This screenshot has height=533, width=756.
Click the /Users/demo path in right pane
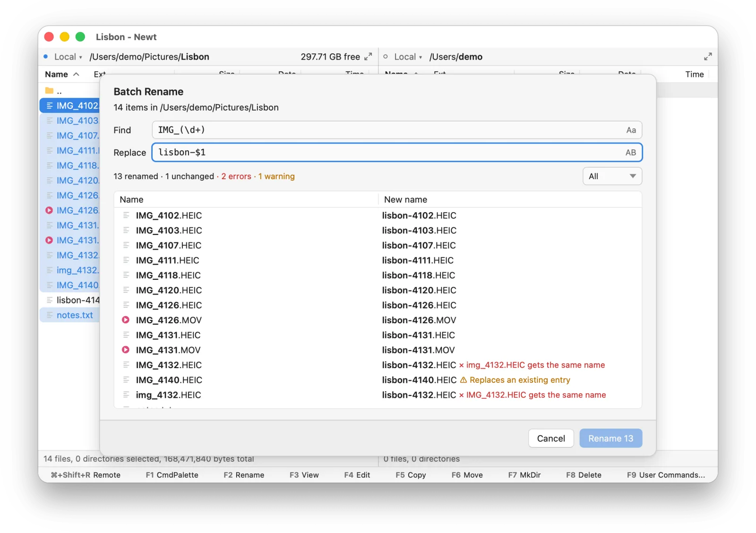pyautogui.click(x=456, y=57)
